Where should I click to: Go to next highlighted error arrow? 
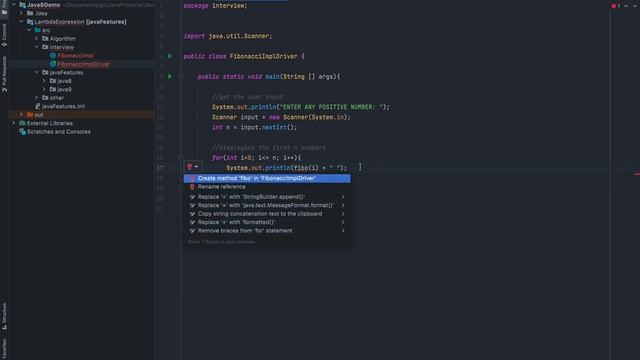(635, 6)
